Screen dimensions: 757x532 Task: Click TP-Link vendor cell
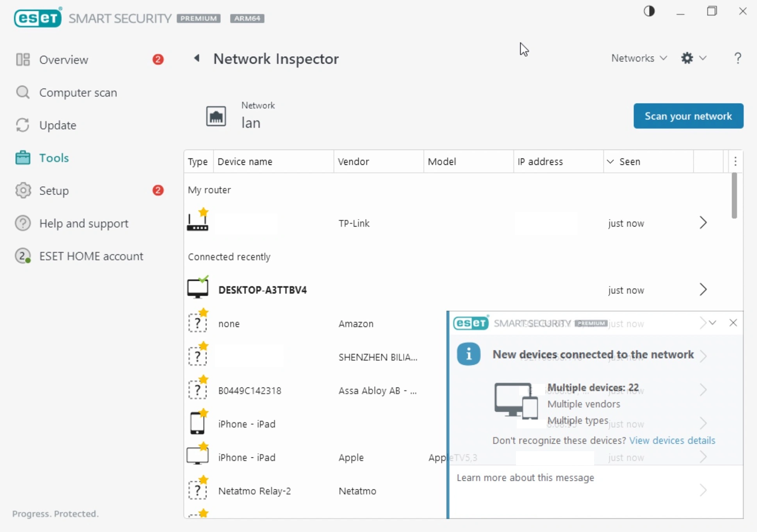click(354, 223)
